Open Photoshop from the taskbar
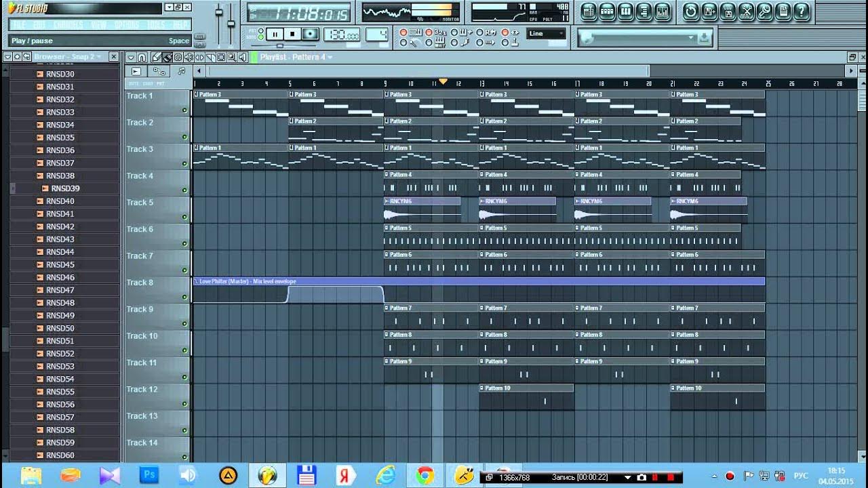The height and width of the screenshot is (488, 868). (x=149, y=475)
